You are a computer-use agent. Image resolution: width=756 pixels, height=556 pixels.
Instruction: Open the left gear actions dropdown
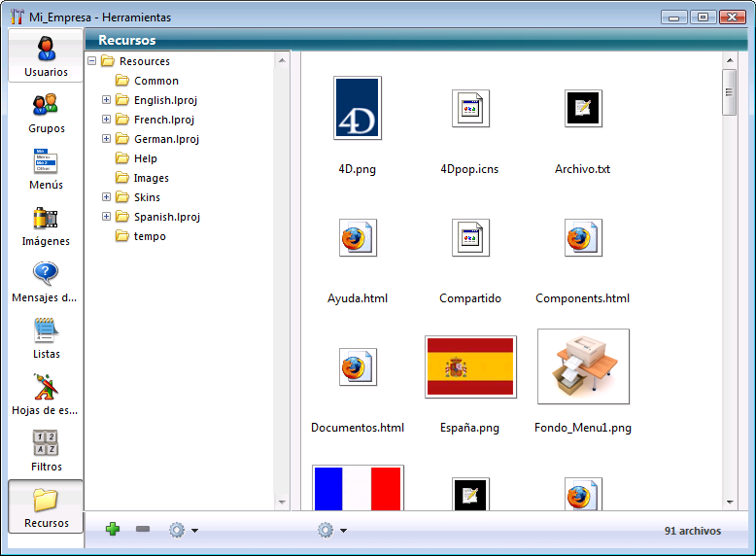[182, 530]
